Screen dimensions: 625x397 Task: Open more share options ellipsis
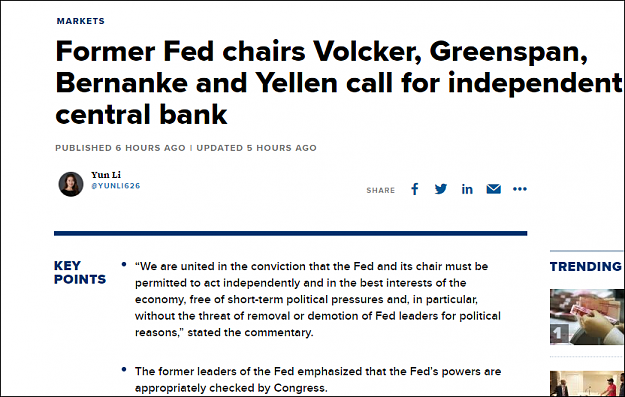[x=520, y=189]
